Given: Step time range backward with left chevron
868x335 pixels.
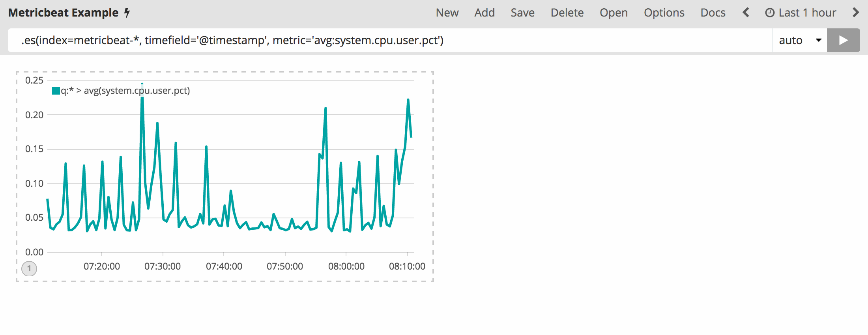Looking at the screenshot, I should 746,13.
